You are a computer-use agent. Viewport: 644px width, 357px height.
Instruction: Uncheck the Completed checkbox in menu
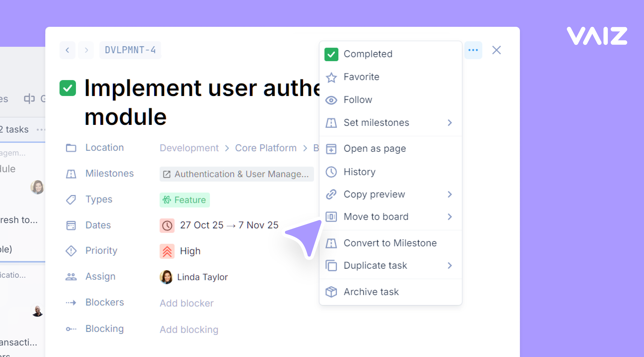coord(331,54)
